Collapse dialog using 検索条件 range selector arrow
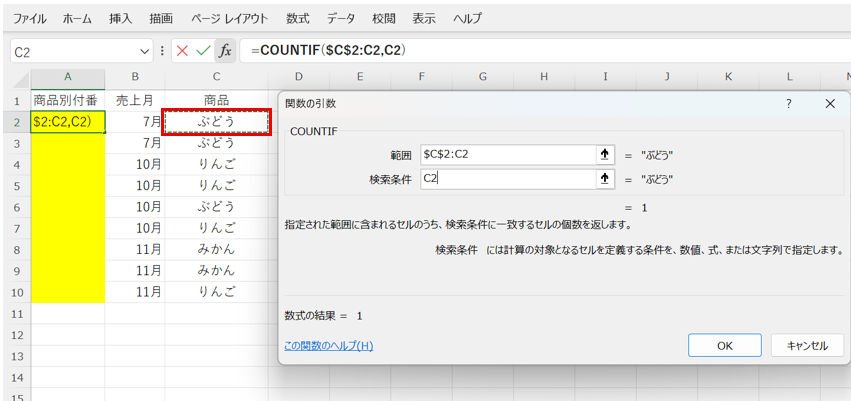 tap(604, 178)
